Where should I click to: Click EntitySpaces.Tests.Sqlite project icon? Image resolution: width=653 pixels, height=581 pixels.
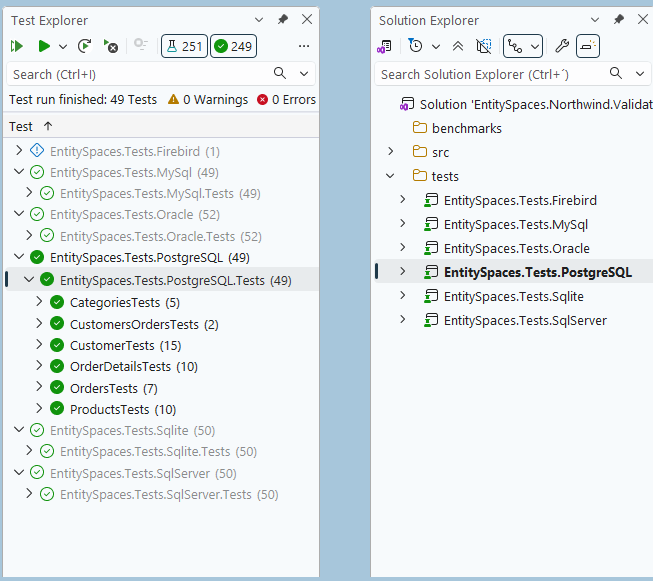point(431,296)
